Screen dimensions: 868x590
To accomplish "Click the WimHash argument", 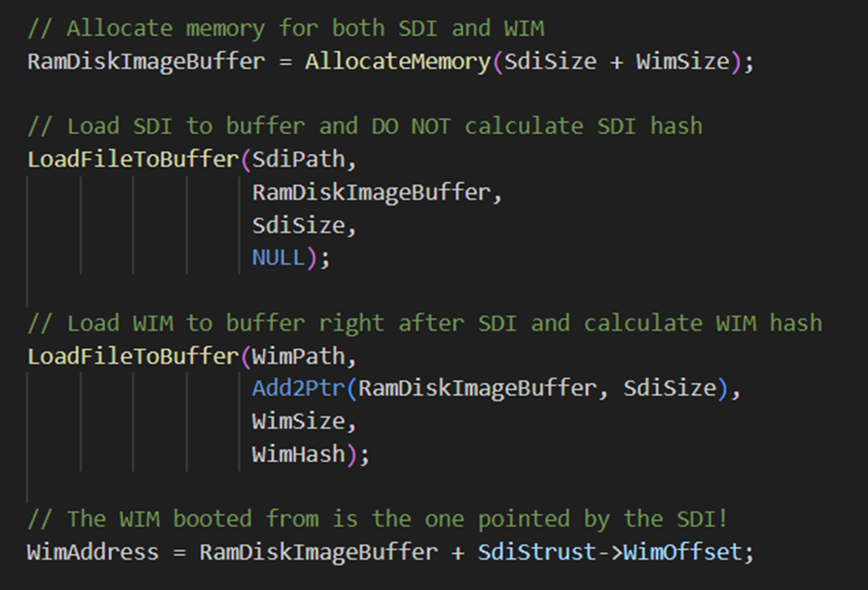I will 298,454.
